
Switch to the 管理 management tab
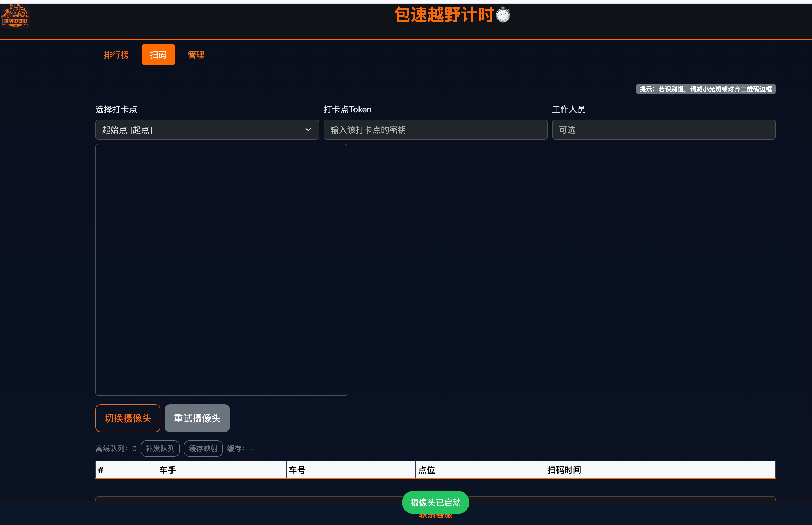click(x=196, y=55)
